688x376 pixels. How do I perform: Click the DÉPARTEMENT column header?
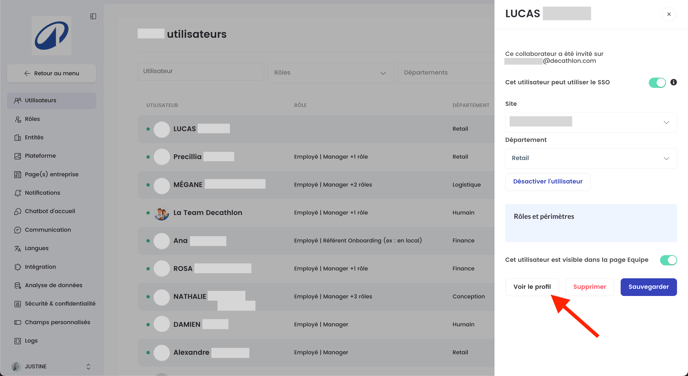(x=471, y=105)
